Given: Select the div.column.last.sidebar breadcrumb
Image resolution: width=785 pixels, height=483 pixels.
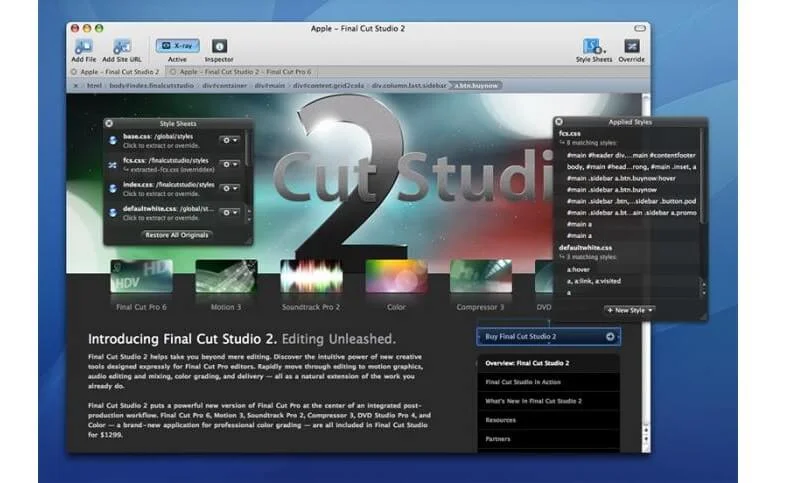Looking at the screenshot, I should click(x=409, y=86).
